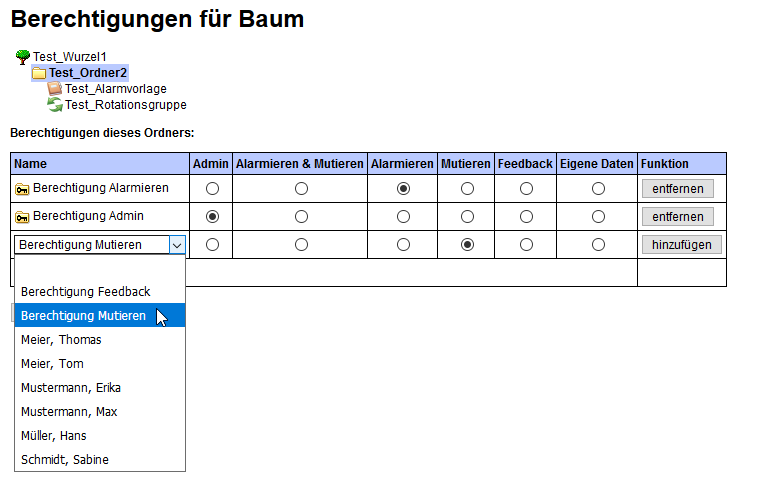Click key icon next to Berechtigung Alarmieren
Viewport: 769px width, 494px height.
pyautogui.click(x=22, y=189)
